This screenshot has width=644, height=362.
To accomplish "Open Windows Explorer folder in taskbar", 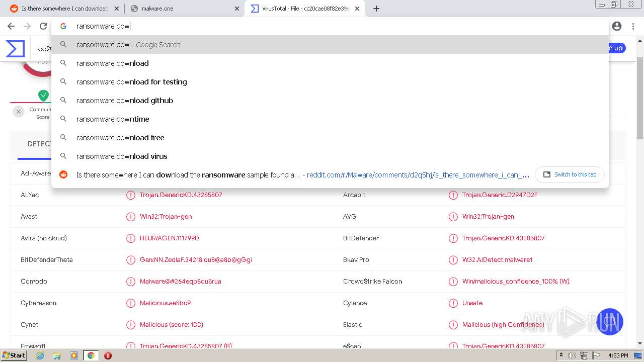I will [x=57, y=355].
